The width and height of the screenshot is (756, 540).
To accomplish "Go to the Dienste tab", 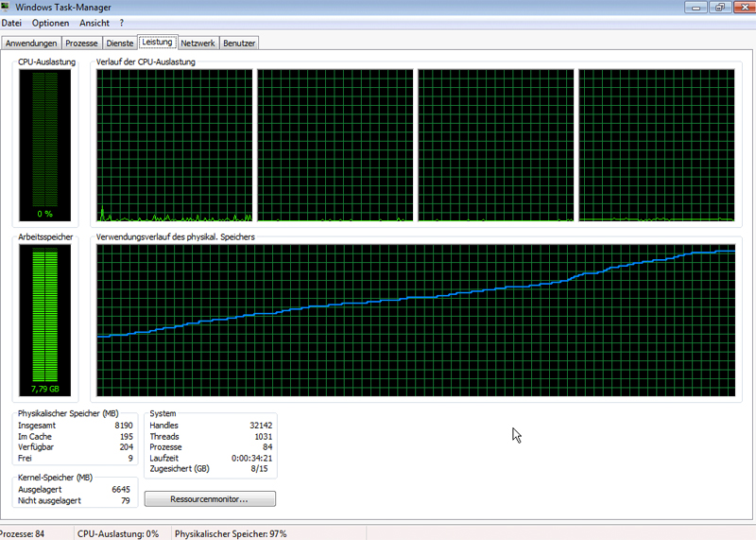I will [x=120, y=44].
